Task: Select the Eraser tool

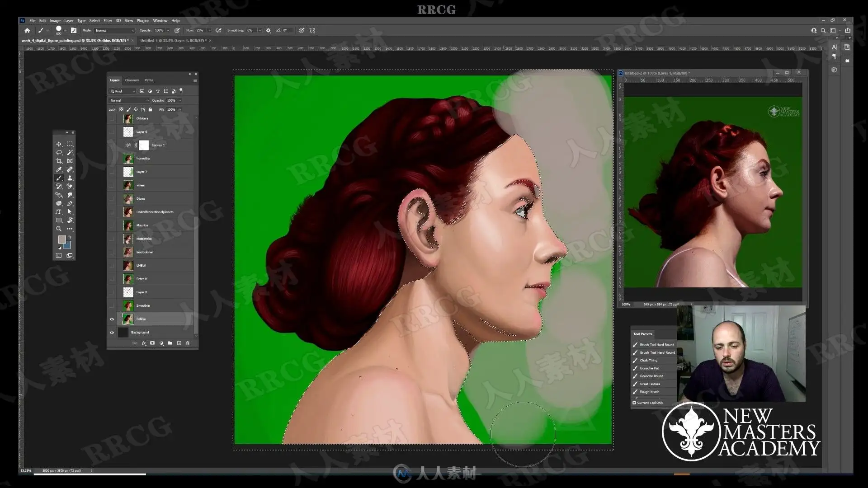Action: [70, 186]
